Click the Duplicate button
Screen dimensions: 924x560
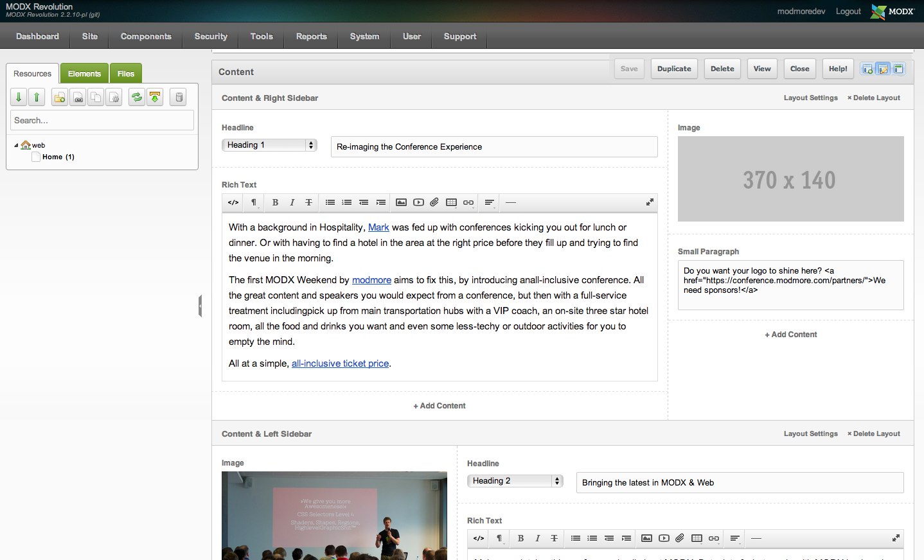[674, 69]
